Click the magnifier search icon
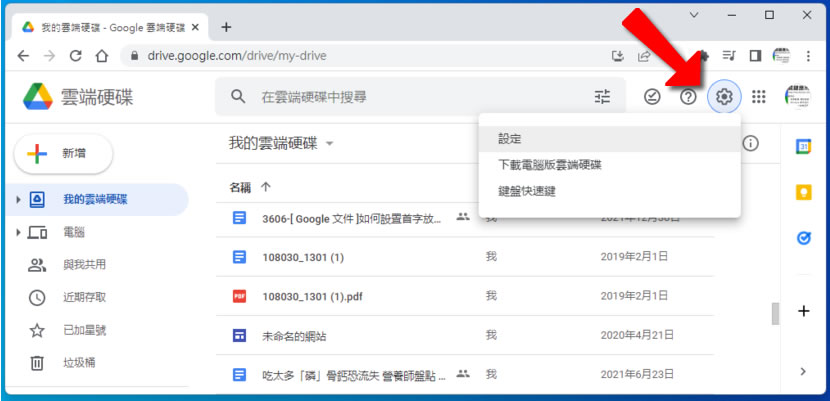Viewport: 830px width, 401px height. pyautogui.click(x=239, y=97)
